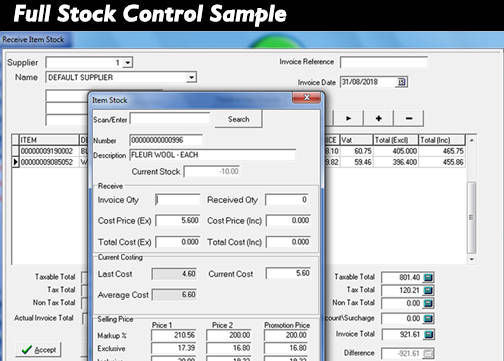Click the Promotion Price Exclusive field 16.80
Image resolution: width=504 pixels, height=361 pixels.
click(287, 348)
